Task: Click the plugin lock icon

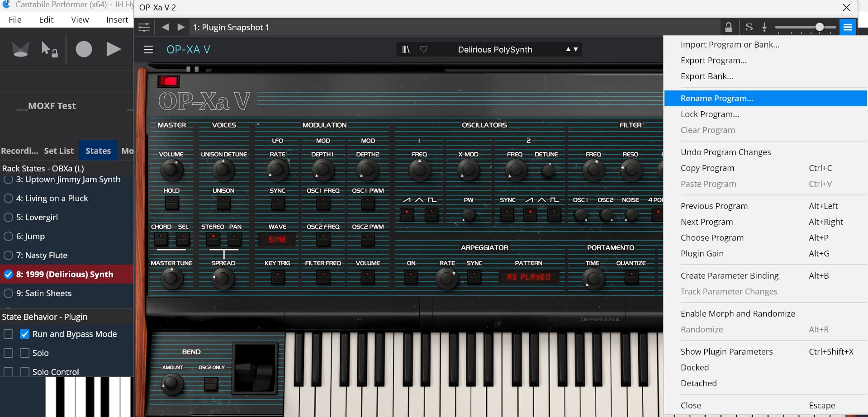Action: coord(728,27)
